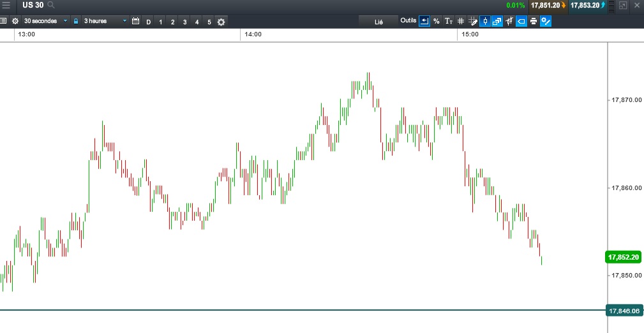Screen dimensions: 644x333
Task: Pop out the chart window
Action: pos(623,5)
